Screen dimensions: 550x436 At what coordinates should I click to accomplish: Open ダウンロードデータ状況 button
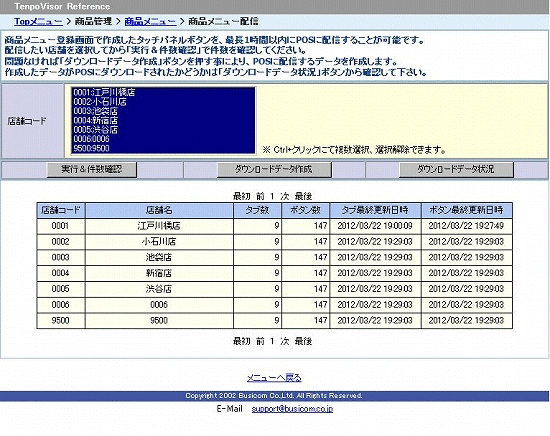pos(456,169)
